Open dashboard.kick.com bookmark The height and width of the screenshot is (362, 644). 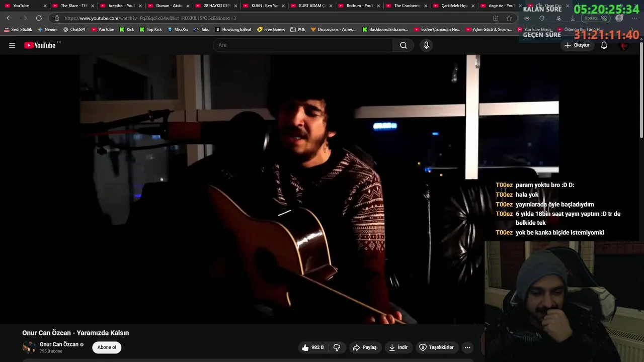385,30
